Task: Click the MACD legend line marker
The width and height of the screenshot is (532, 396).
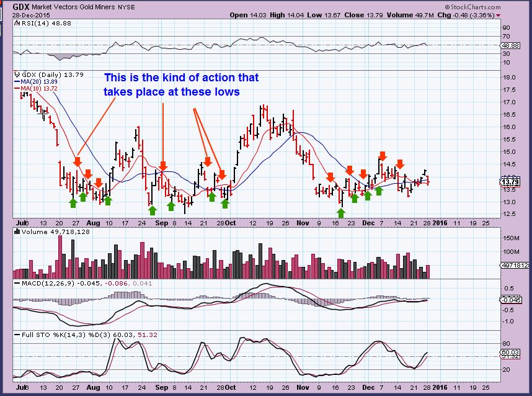Action: (17, 283)
